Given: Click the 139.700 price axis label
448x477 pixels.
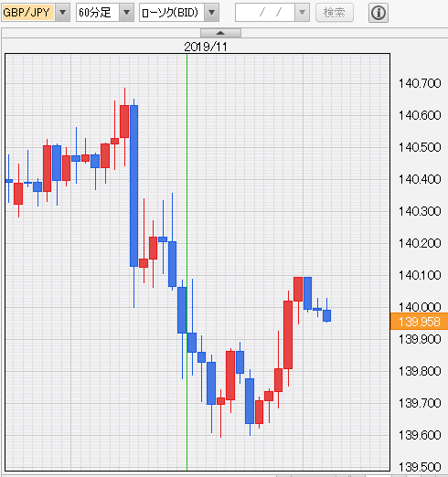Looking at the screenshot, I should (x=420, y=403).
